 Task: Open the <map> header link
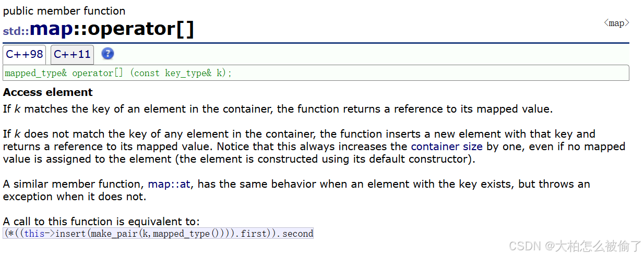616,23
